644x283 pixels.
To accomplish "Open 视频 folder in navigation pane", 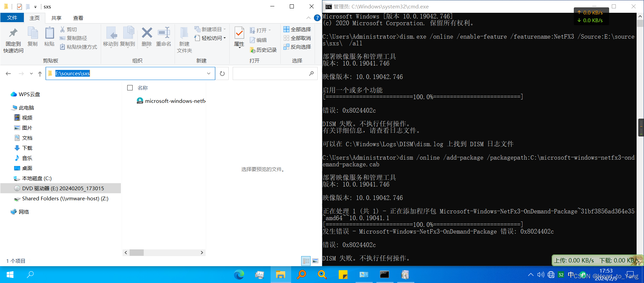I will click(24, 118).
